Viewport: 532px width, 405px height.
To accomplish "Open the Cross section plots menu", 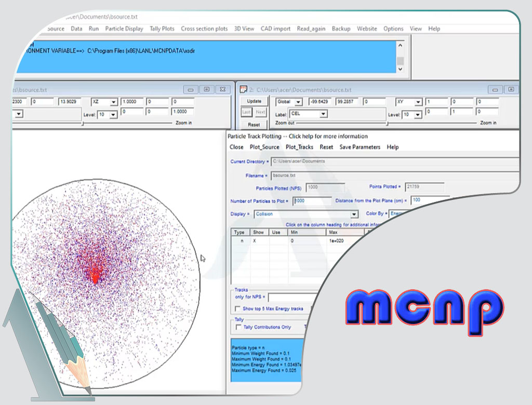I will (204, 29).
